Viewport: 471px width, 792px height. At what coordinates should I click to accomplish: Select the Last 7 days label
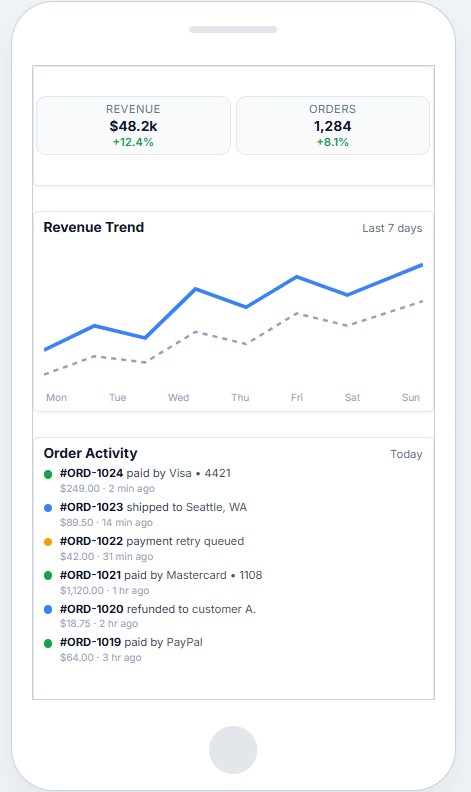pyautogui.click(x=392, y=228)
